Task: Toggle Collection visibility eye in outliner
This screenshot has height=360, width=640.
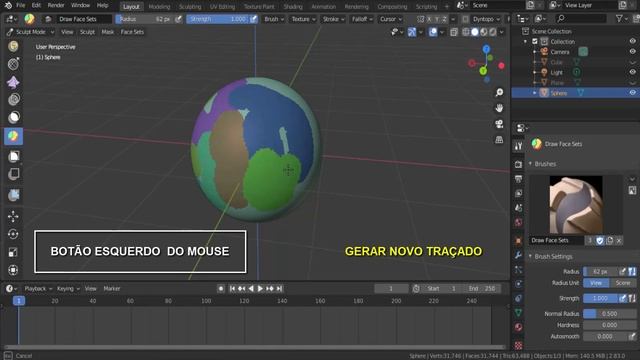Action: click(x=632, y=41)
